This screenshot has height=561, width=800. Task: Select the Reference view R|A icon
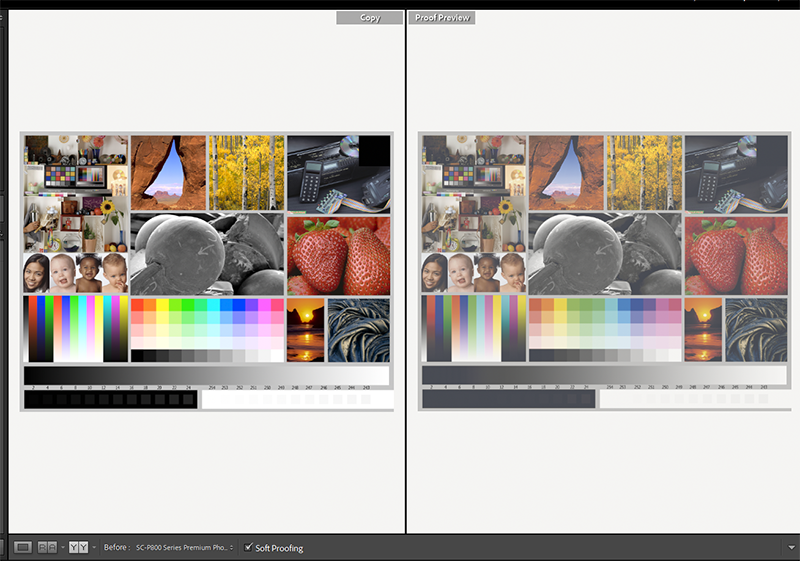[45, 547]
